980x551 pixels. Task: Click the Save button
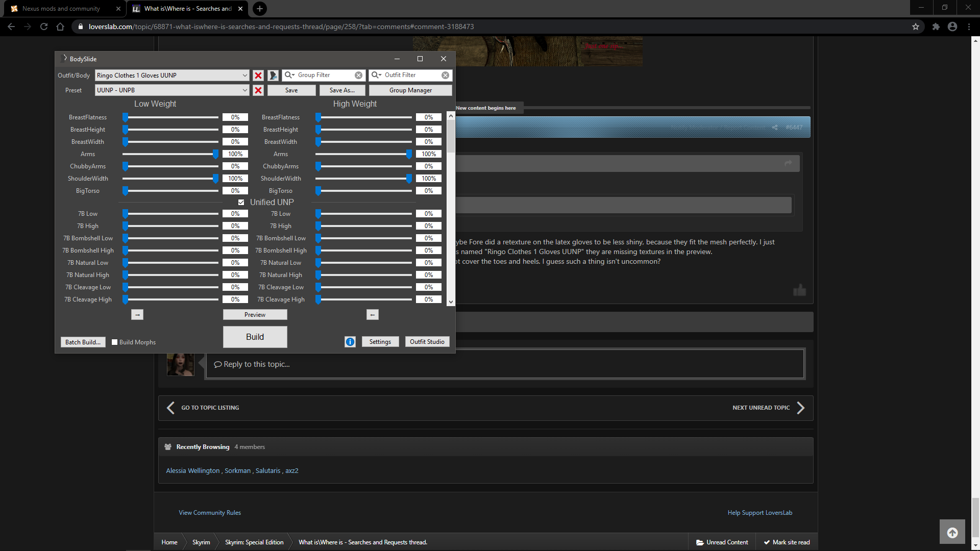(291, 90)
